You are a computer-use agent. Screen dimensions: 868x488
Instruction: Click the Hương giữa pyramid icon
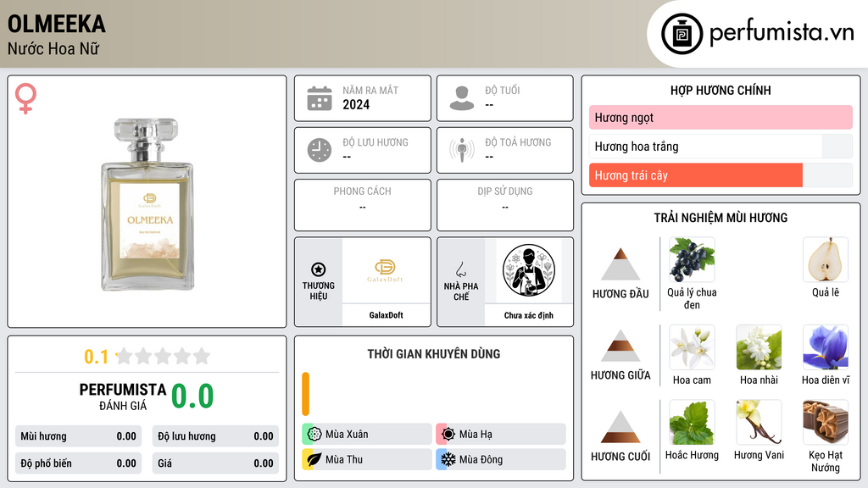point(620,346)
